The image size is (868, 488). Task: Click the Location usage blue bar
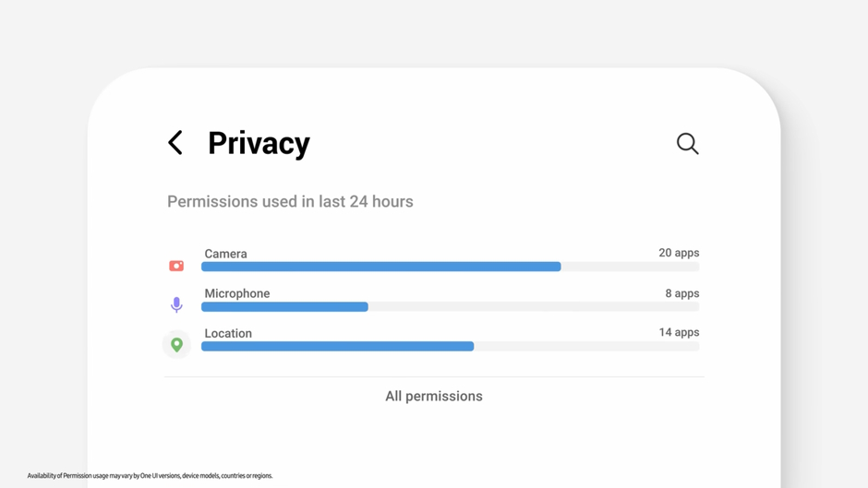click(x=338, y=346)
